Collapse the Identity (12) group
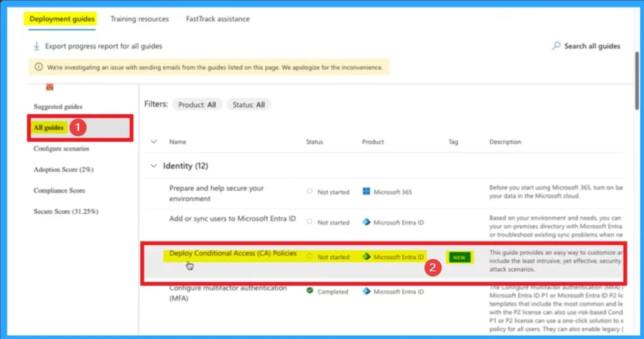Viewport: 644px width, 339px height. [153, 166]
